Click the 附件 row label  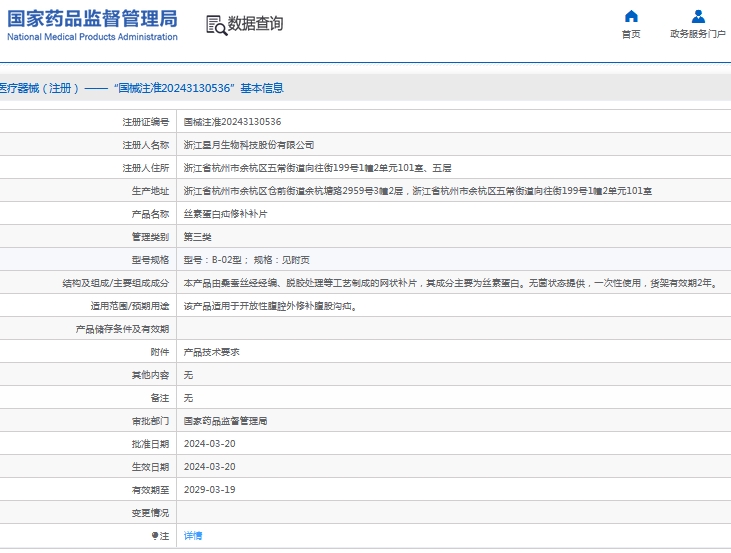(x=159, y=352)
